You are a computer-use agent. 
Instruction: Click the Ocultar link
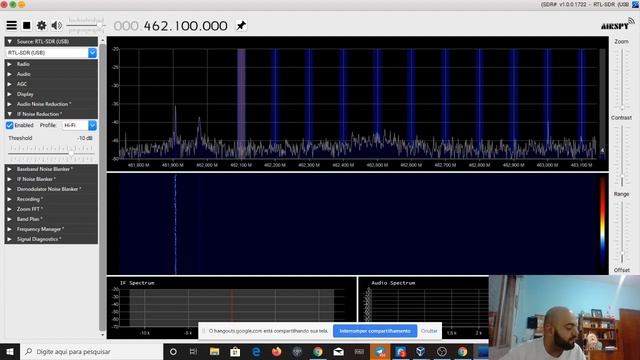pyautogui.click(x=429, y=331)
